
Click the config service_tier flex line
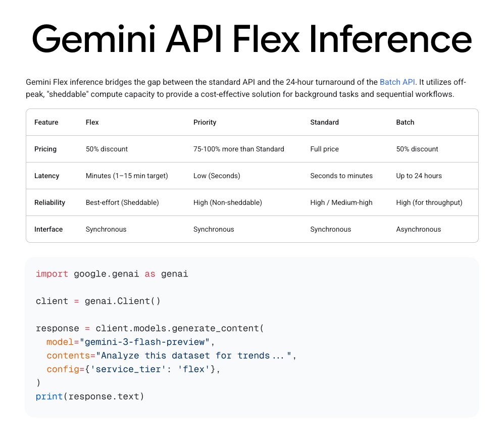click(133, 369)
